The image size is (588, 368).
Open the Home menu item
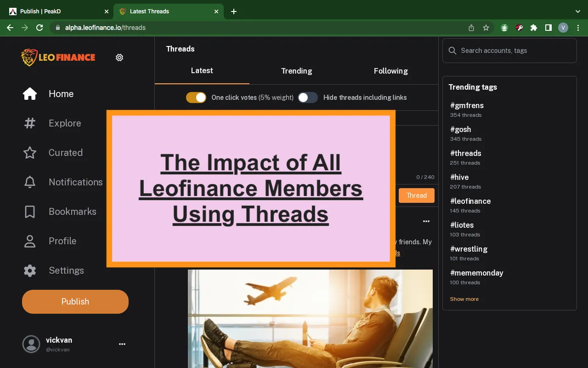[61, 94]
